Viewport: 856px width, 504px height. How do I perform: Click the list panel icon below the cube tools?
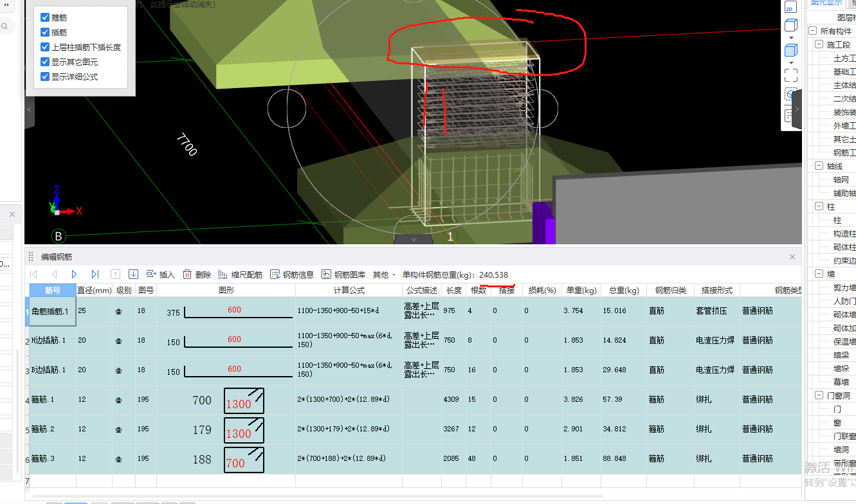coord(789,116)
